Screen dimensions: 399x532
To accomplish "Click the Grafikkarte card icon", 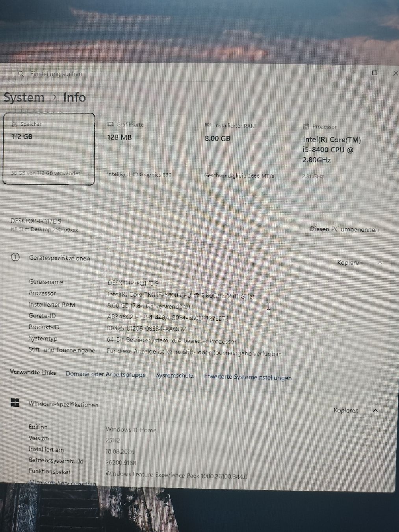I will click(x=110, y=125).
